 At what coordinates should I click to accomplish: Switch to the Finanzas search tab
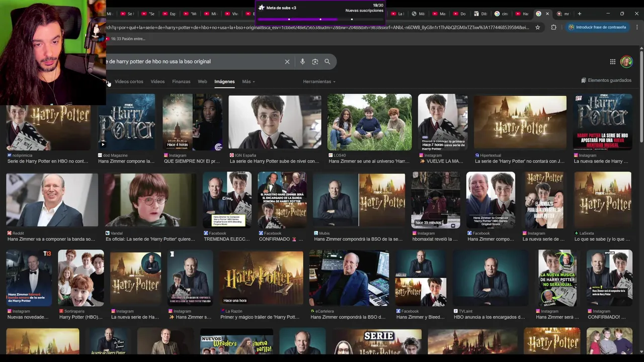pos(181,81)
